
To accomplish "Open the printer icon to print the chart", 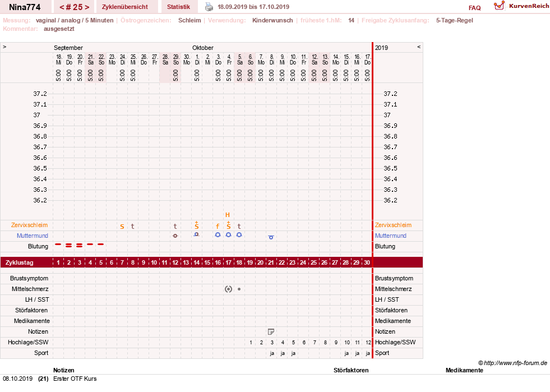I will tap(209, 7).
